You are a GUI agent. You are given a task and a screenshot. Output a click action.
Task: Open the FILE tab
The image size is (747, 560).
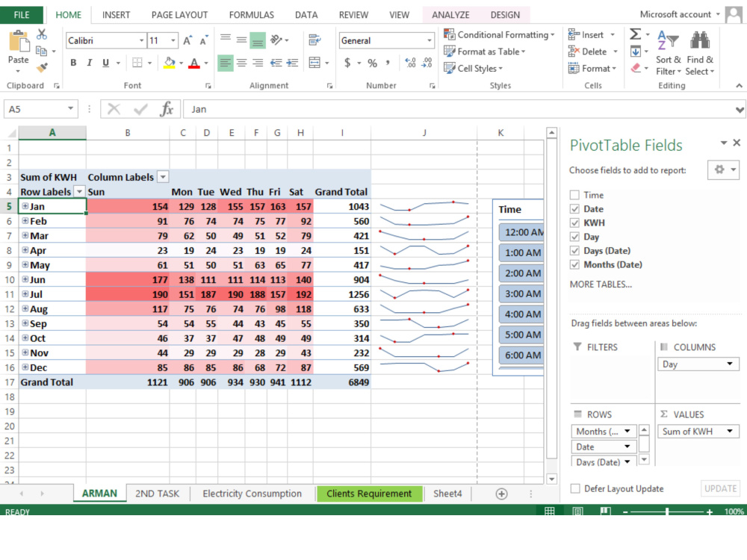[x=22, y=15]
